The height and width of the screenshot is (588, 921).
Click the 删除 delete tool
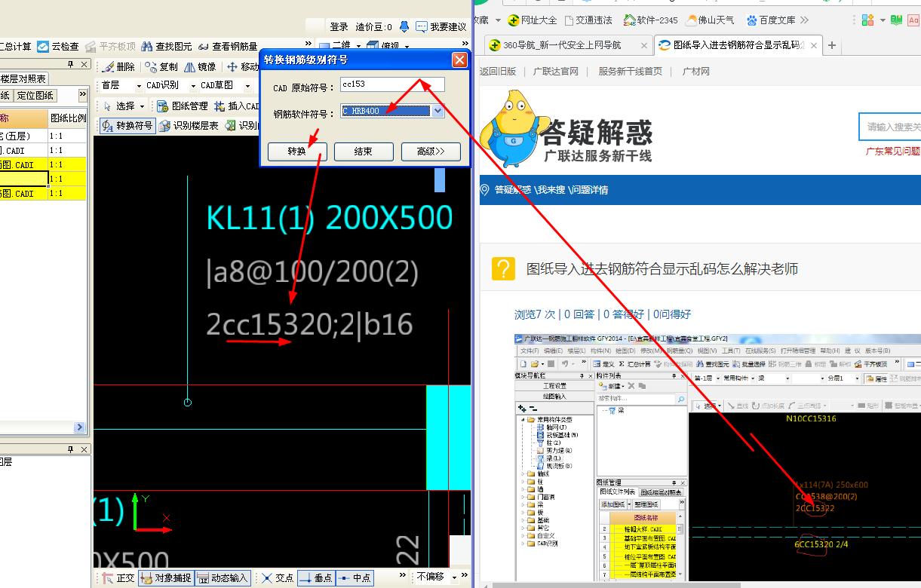[x=118, y=67]
